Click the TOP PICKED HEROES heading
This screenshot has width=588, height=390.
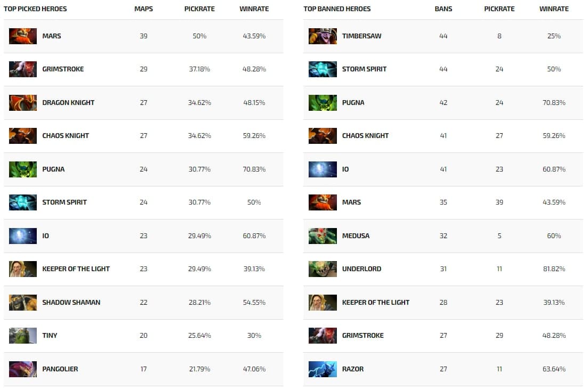coord(35,9)
